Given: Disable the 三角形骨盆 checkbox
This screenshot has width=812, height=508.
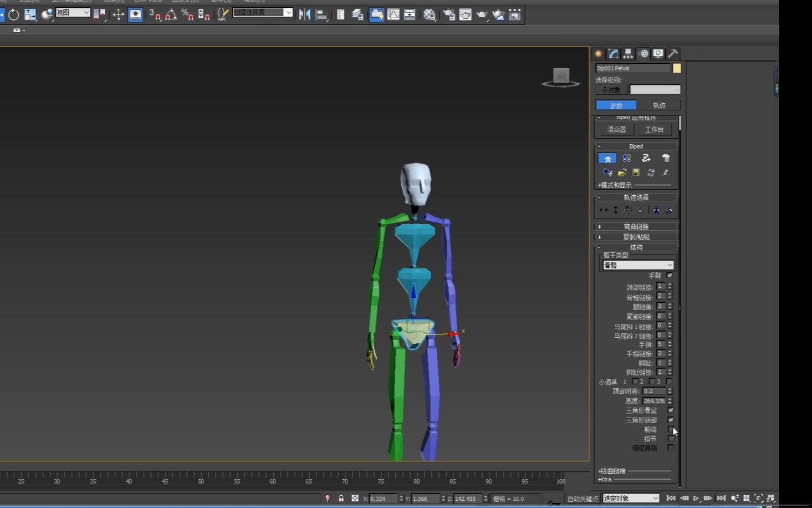Looking at the screenshot, I should coord(671,410).
